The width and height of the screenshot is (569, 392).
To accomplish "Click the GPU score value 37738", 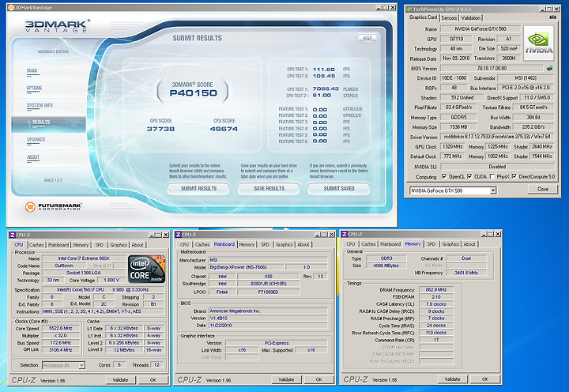I will click(160, 129).
